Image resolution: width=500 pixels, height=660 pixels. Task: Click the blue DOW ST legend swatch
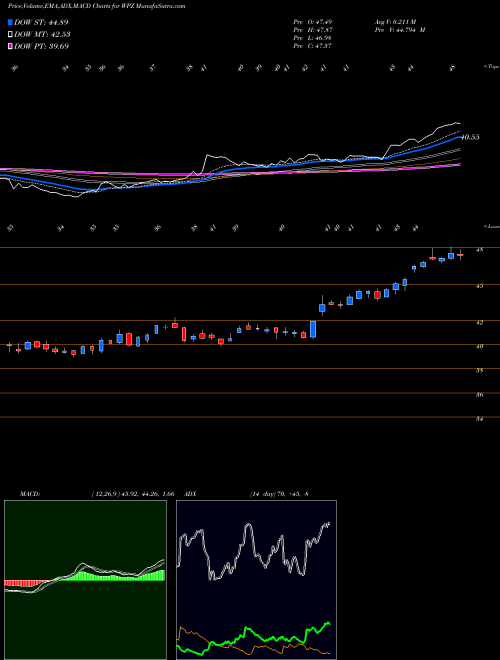10,22
